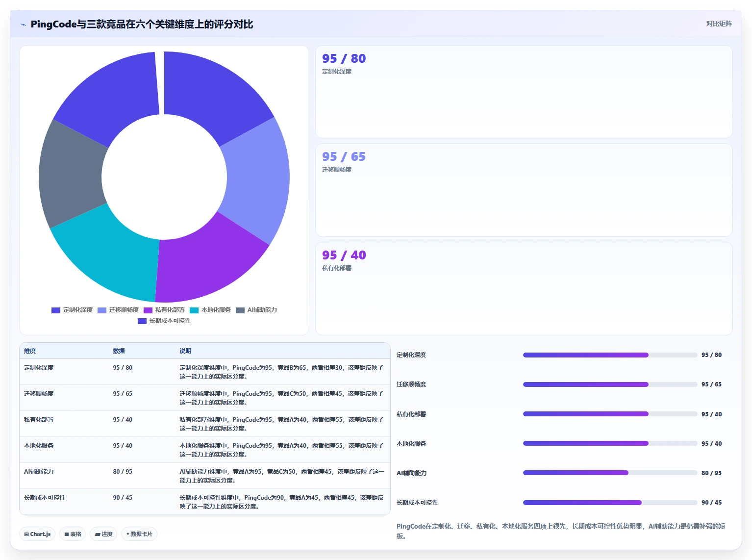This screenshot has width=752, height=560.
Task: Click the 私有化部署 progress bar
Action: (610, 414)
